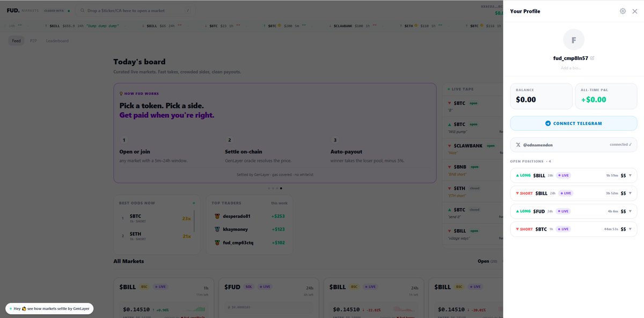Open khaymoney trader profile name
The height and width of the screenshot is (318, 644).
(x=235, y=230)
